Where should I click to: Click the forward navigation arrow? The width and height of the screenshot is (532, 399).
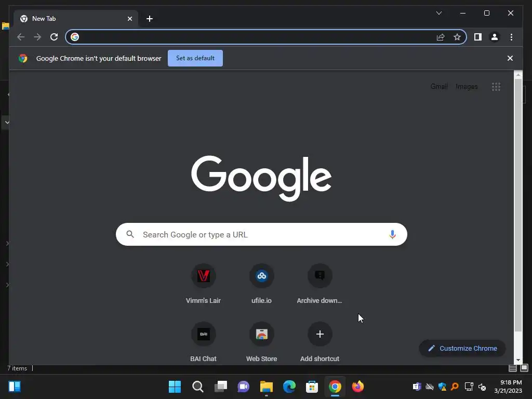click(x=37, y=37)
